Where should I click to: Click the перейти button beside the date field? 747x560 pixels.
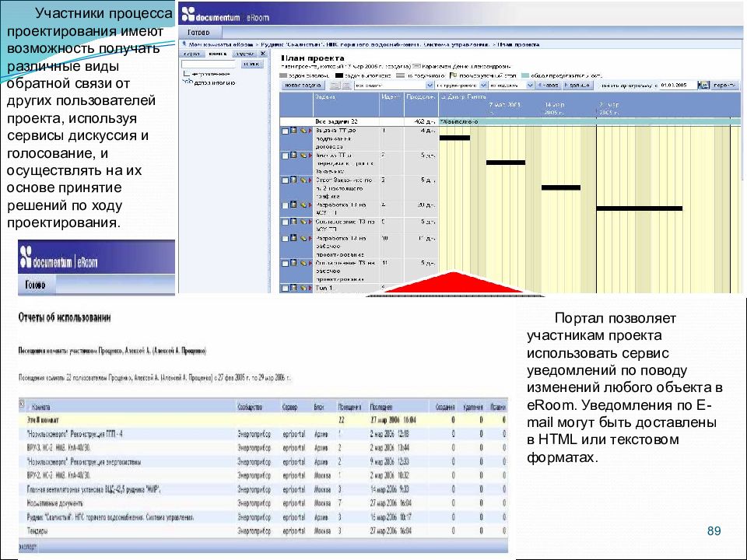point(724,86)
